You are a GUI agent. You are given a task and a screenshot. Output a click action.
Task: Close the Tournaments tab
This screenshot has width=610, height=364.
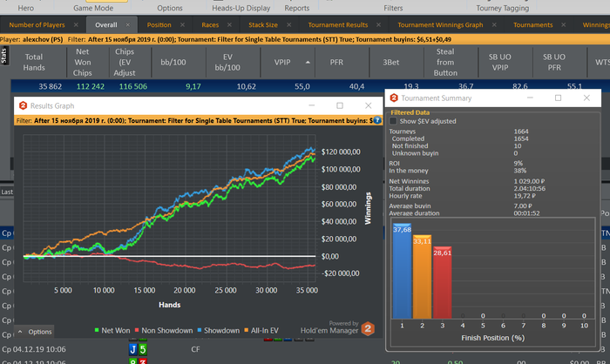(563, 25)
